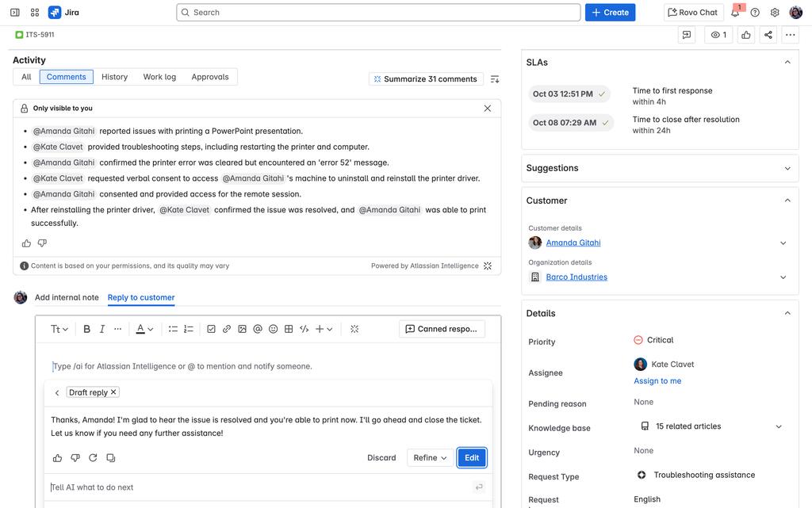Click the Create button
This screenshot has width=812, height=508.
(610, 13)
